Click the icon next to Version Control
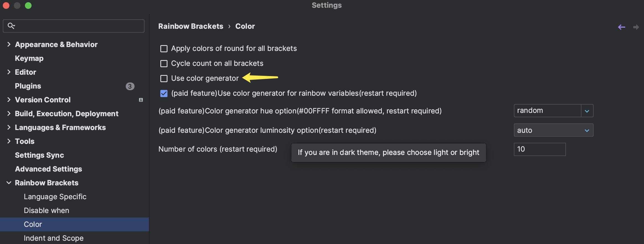The height and width of the screenshot is (244, 644). coord(141,100)
